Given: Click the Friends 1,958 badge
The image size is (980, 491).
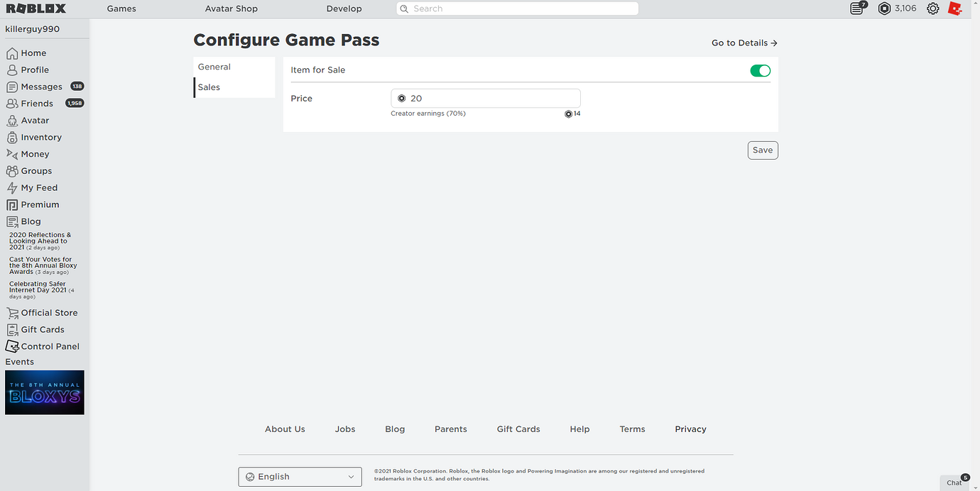Looking at the screenshot, I should click(75, 104).
